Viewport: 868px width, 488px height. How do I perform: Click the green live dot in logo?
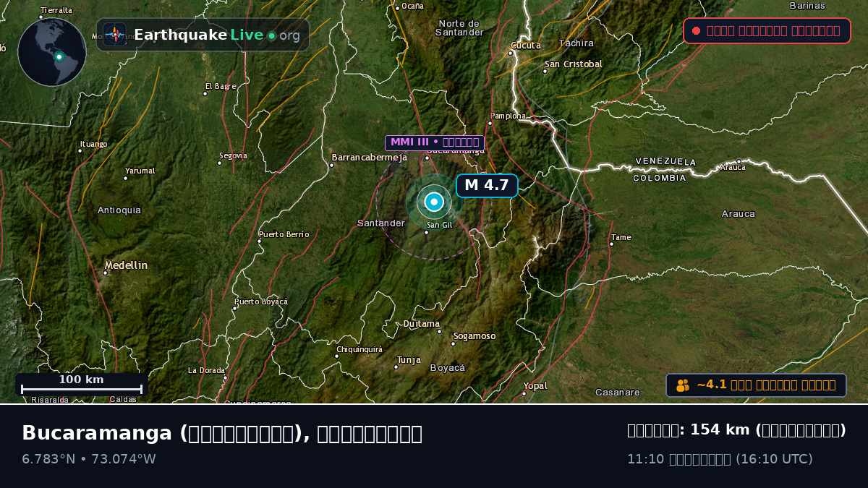coord(271,35)
